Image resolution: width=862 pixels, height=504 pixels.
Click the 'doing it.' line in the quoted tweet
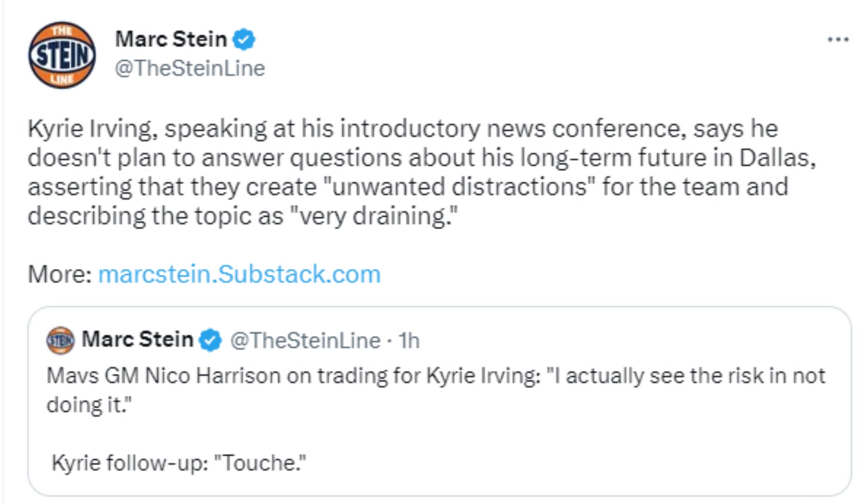89,405
